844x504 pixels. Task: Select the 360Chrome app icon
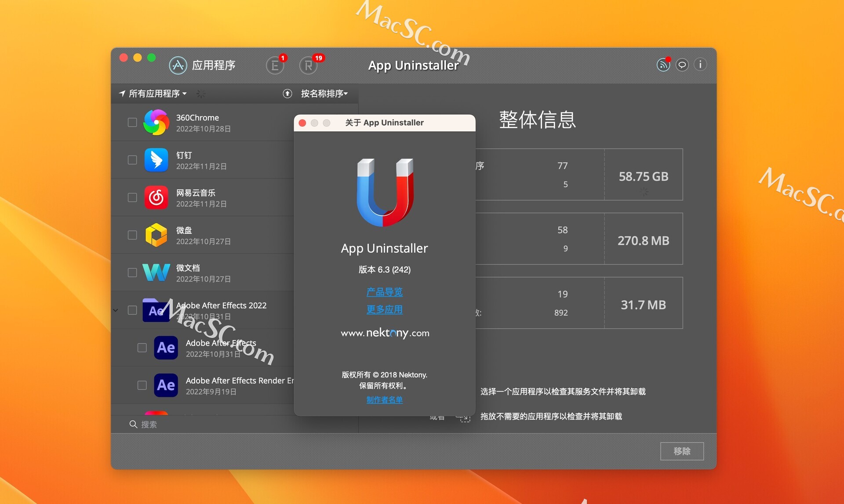coord(156,122)
